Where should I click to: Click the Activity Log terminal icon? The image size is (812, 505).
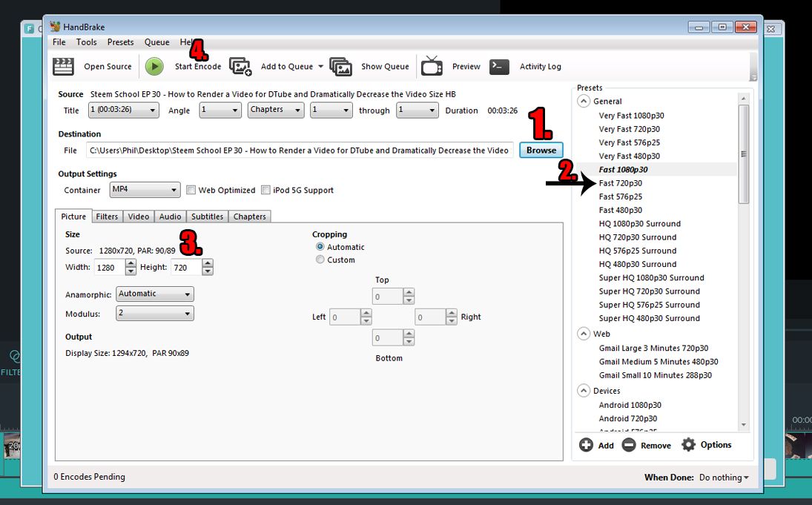[x=499, y=66]
